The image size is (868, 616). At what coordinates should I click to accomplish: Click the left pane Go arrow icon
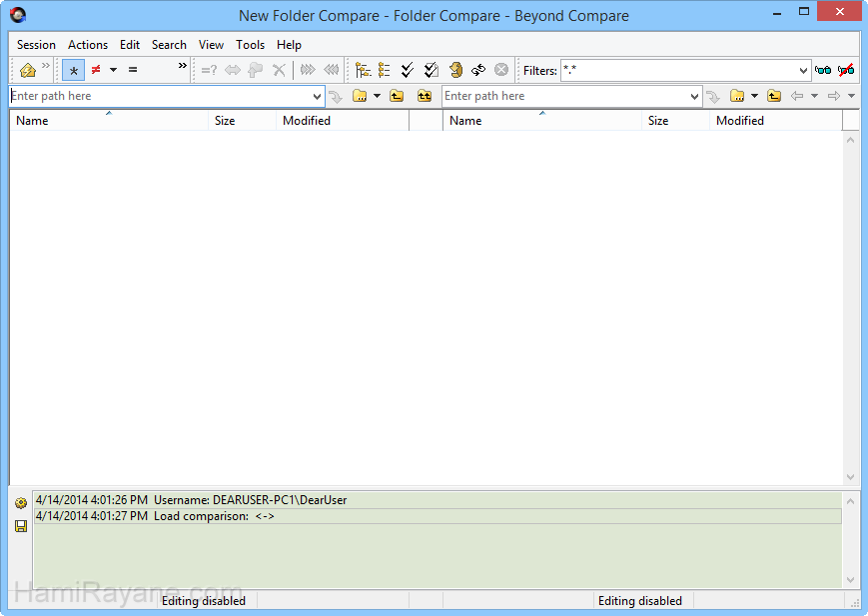(336, 97)
